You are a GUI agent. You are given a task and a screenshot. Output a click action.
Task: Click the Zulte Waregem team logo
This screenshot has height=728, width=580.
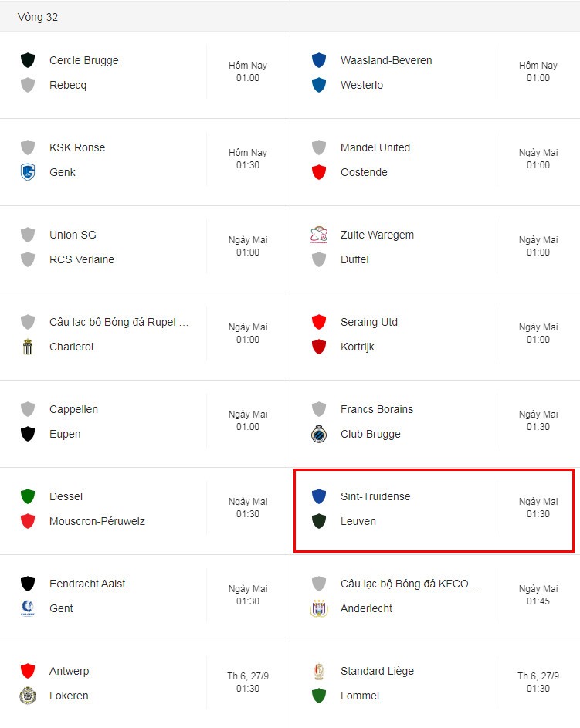(x=319, y=235)
